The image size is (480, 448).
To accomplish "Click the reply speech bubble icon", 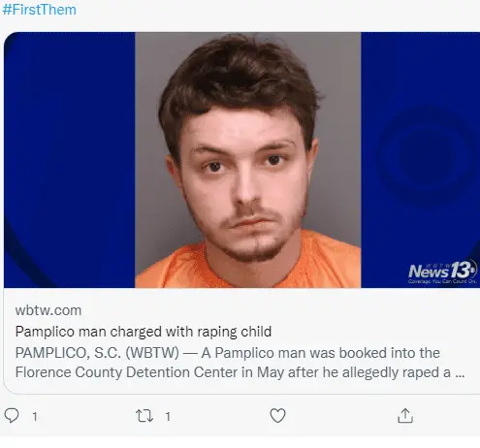I will click(12, 415).
